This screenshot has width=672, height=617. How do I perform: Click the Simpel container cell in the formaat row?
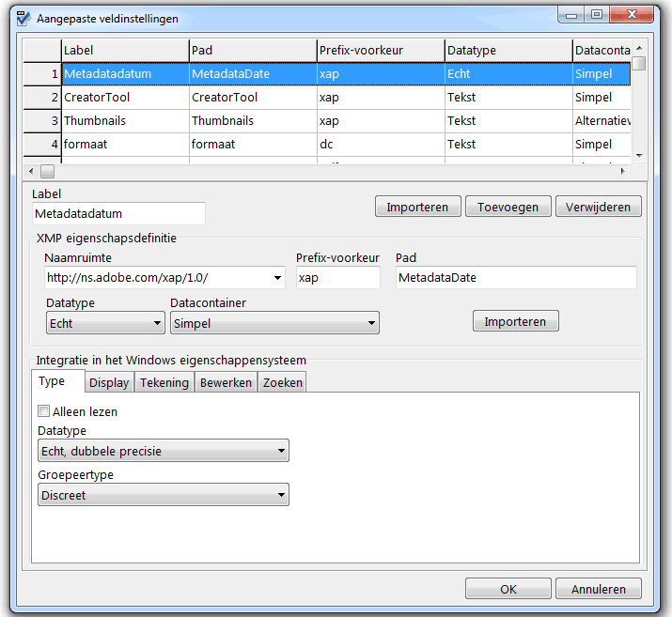tap(602, 145)
